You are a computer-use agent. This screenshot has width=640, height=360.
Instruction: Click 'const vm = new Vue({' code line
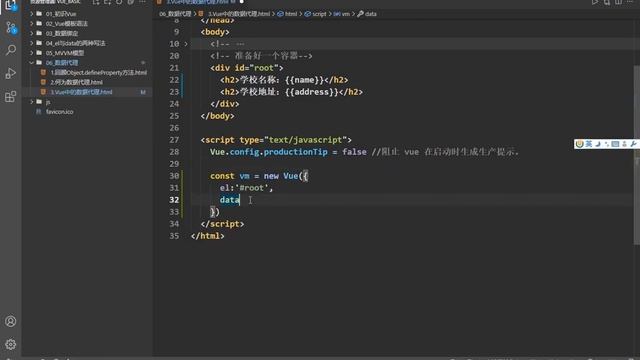click(259, 176)
